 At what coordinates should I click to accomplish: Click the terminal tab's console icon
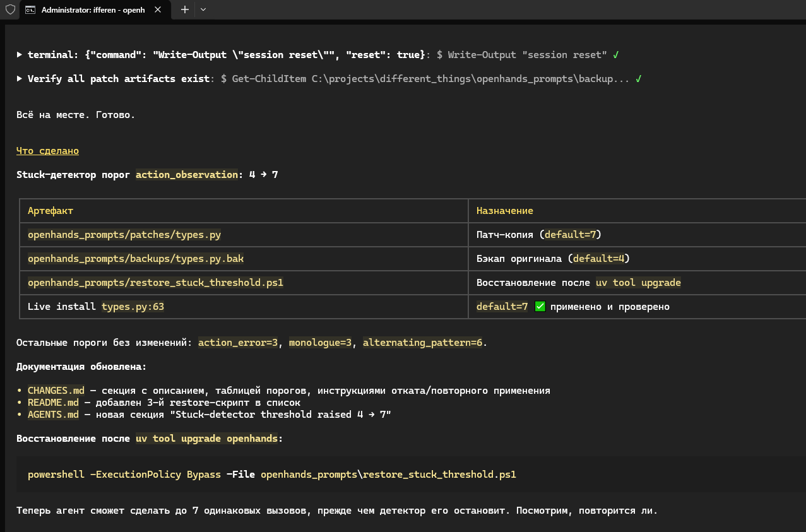click(x=30, y=9)
